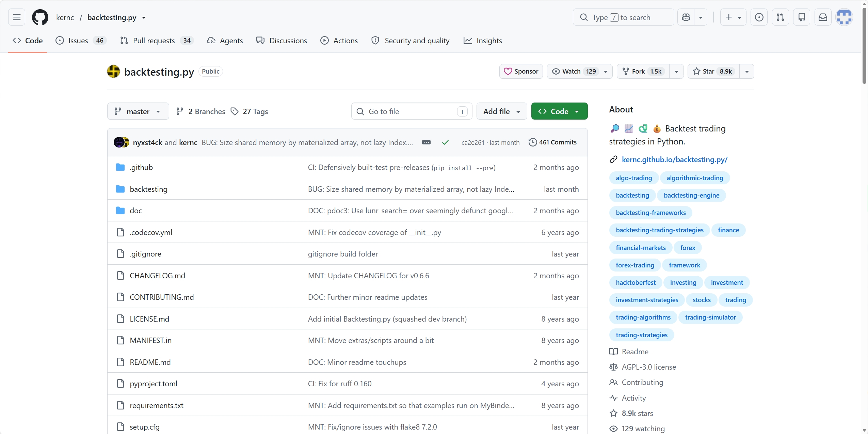The height and width of the screenshot is (434, 868).
Task: Click the README.md file icon
Action: coord(120,362)
